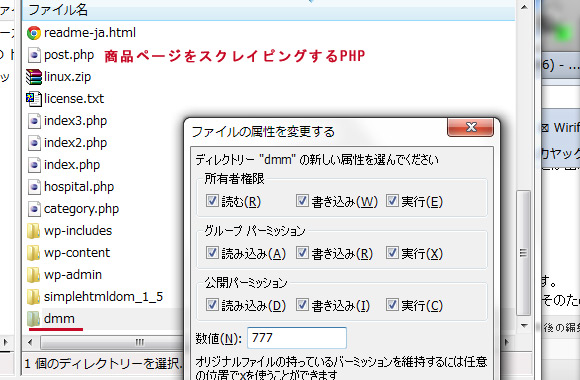Select the simplehtmldom_1_5 folder name
580x380 pixels.
coord(104,297)
